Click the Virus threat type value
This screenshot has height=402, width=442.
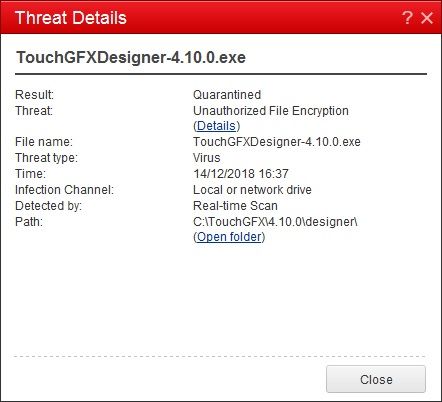click(x=207, y=158)
